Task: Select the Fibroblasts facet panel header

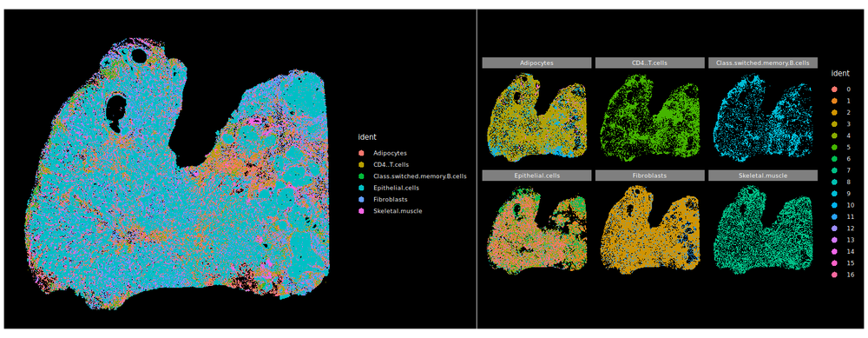Action: point(650,176)
